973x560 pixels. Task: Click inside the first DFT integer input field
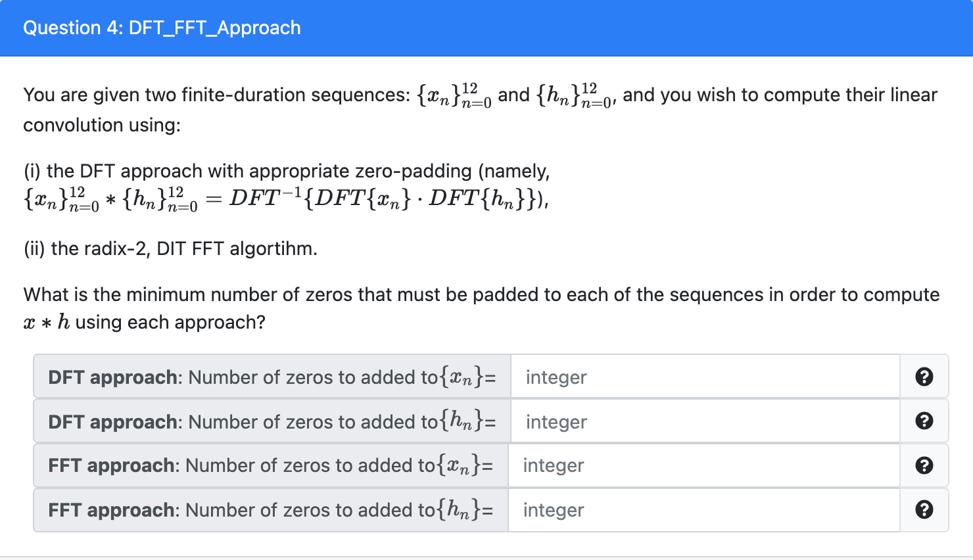click(703, 376)
